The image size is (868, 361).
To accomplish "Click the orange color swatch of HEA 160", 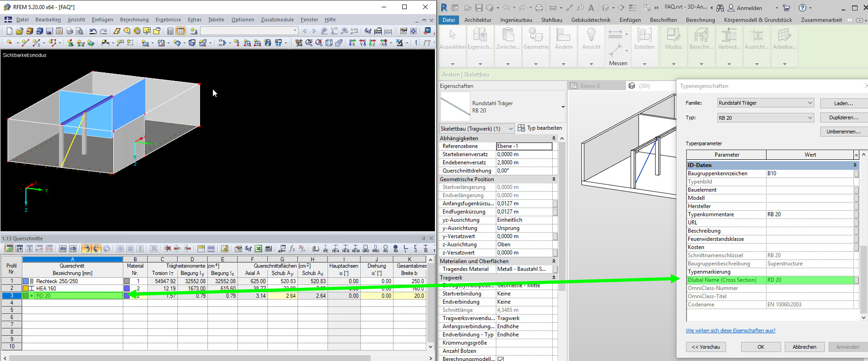I will tap(26, 289).
